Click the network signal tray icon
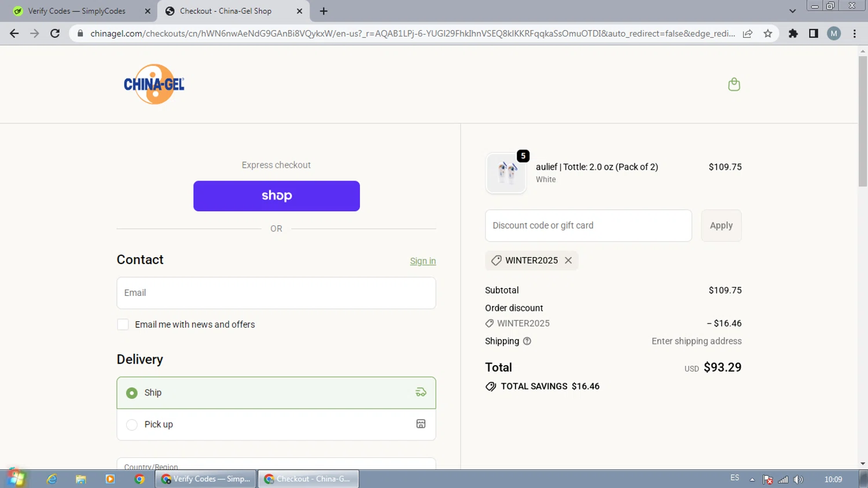Viewport: 868px width, 488px height. [x=784, y=479]
